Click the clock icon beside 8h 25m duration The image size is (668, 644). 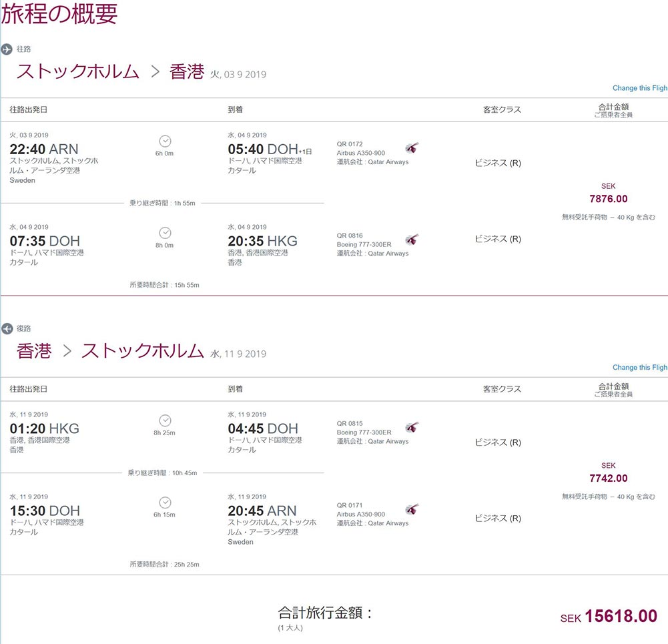point(164,420)
